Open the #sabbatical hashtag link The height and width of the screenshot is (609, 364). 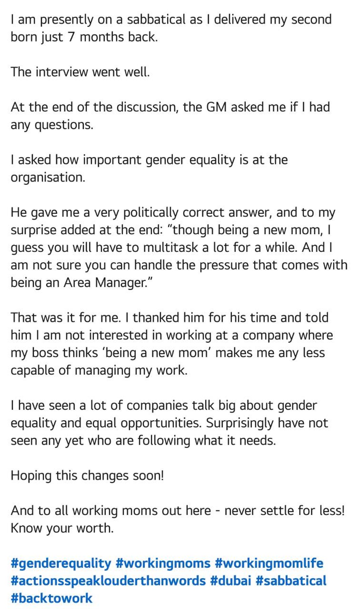[x=291, y=581]
